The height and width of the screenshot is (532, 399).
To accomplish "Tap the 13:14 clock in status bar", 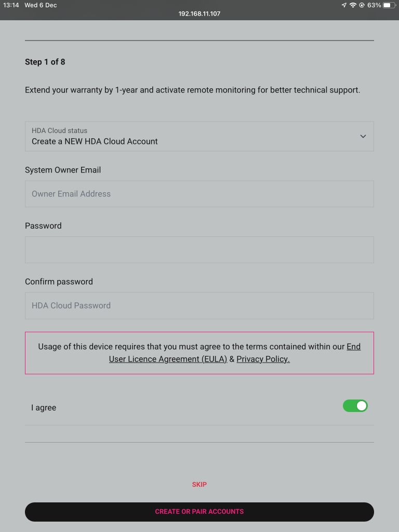I will [11, 5].
